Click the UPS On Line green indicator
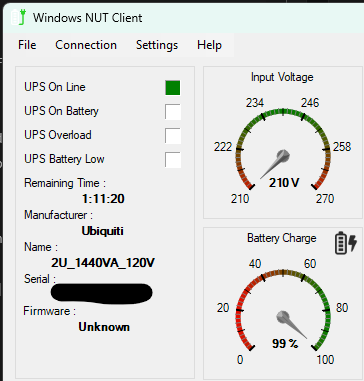The width and height of the screenshot is (364, 381). [173, 88]
